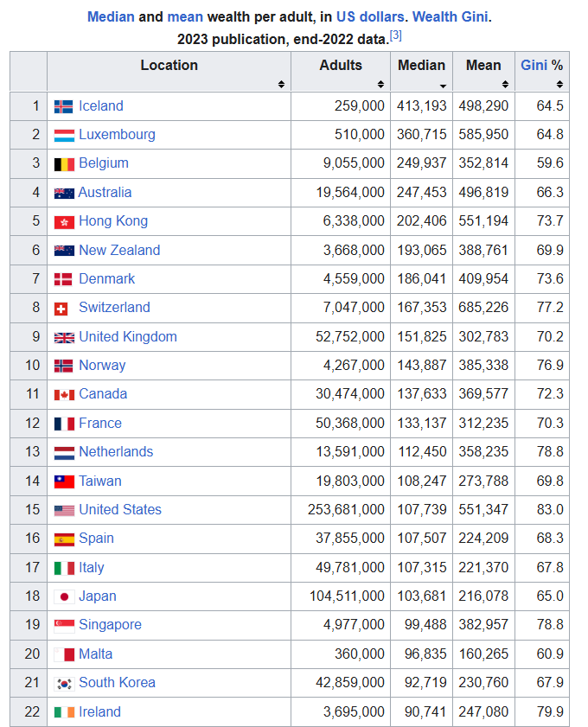The width and height of the screenshot is (588, 727).
Task: Open the Belgium country link
Action: click(x=104, y=163)
